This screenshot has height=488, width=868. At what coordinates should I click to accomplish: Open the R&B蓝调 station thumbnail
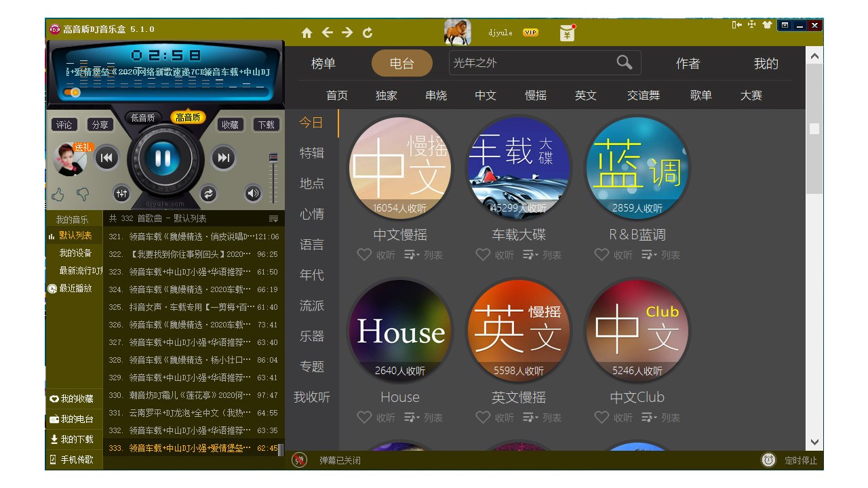pos(637,168)
